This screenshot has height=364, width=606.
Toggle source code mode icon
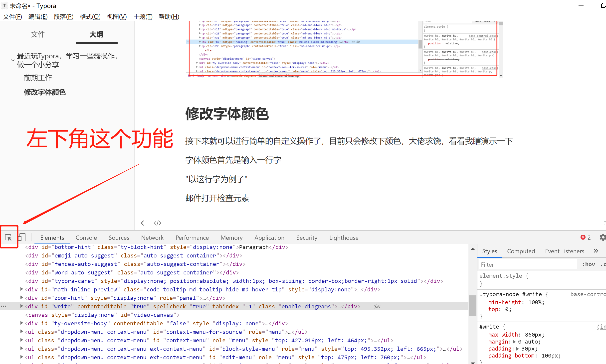(x=158, y=223)
